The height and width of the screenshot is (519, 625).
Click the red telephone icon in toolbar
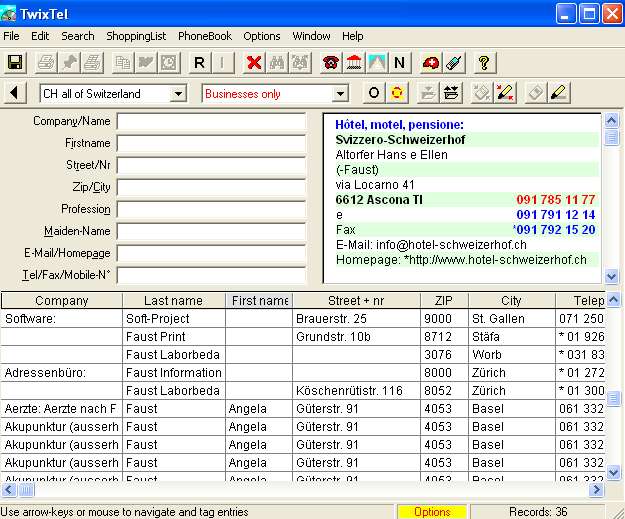(x=330, y=63)
